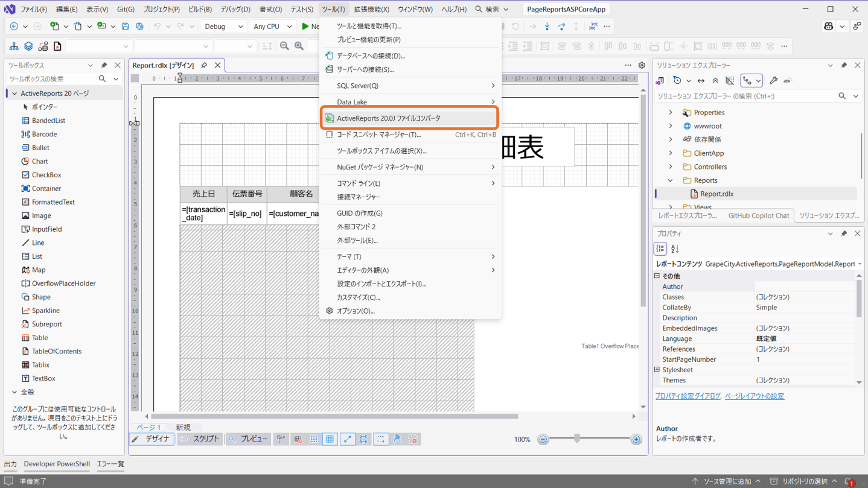Click the layers icon in report toolbar
Viewport: 868px width, 488px height.
point(28,46)
